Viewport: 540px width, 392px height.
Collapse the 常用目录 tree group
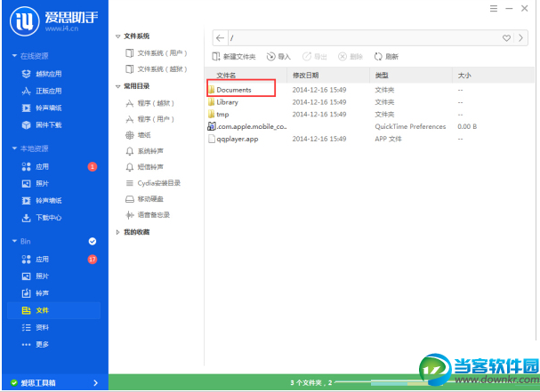coord(117,86)
